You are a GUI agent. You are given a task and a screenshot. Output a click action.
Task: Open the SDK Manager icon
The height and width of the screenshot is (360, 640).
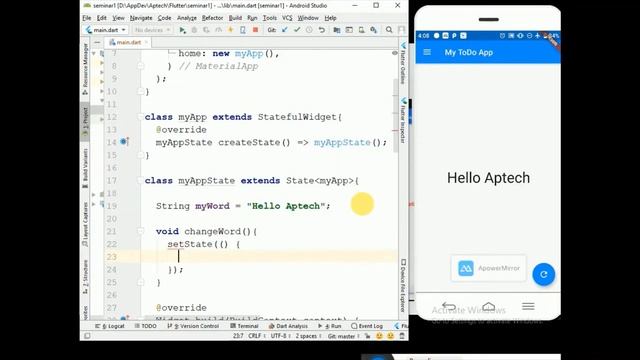click(373, 30)
